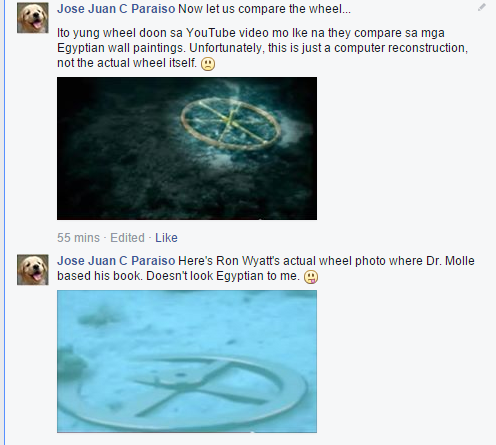This screenshot has width=496, height=445.
Task: Click the tongue-out emoji after 'Egyptian to me.'
Action: (311, 277)
